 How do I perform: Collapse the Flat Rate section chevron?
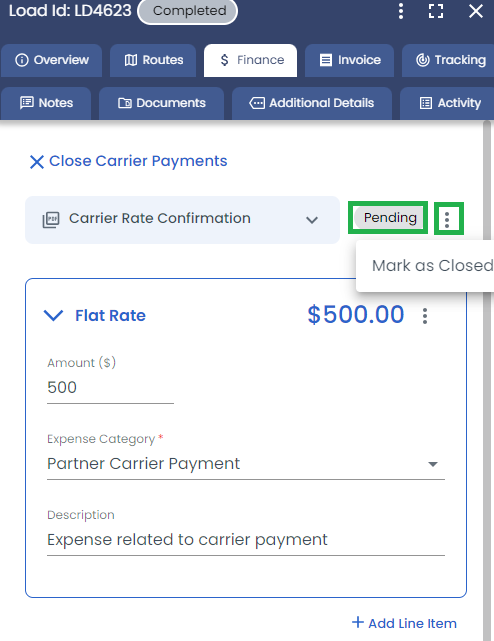[53, 315]
